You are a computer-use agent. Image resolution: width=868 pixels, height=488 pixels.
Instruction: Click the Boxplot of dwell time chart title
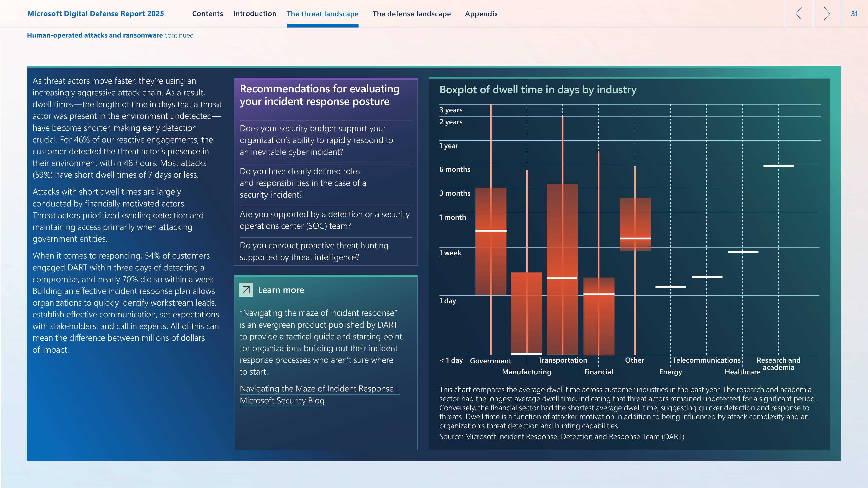[538, 90]
